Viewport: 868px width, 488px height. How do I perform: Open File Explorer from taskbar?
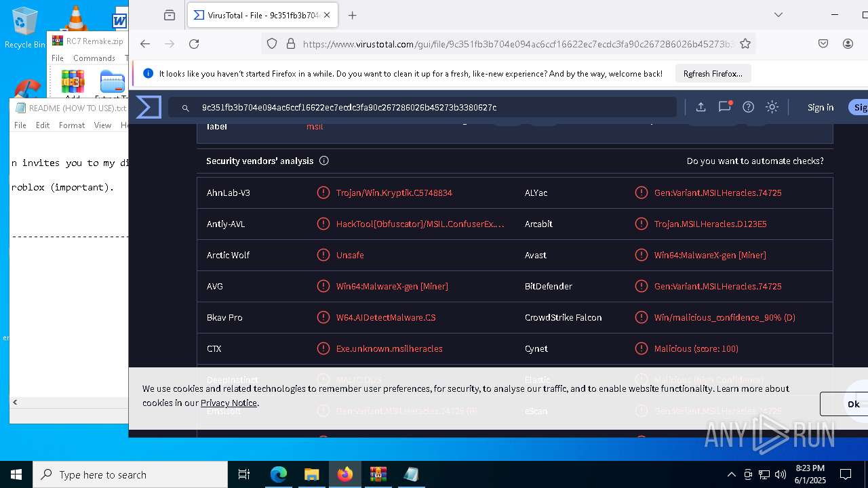click(311, 474)
